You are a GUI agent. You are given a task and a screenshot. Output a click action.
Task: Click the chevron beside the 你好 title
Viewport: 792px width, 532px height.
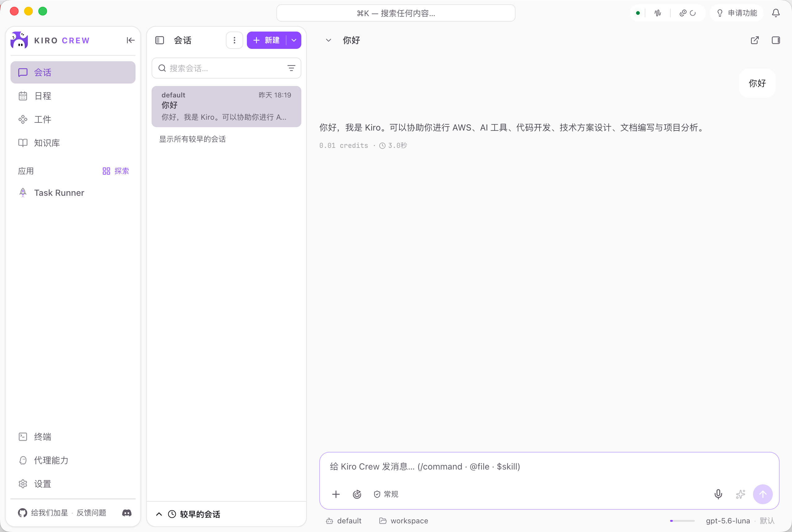click(x=328, y=41)
